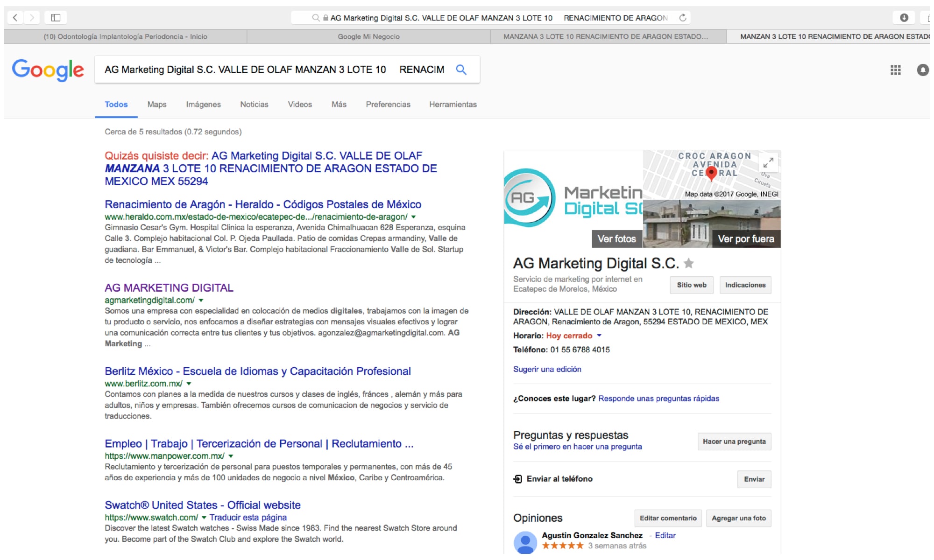
Task: Open Herramientas search tools menu
Action: pyautogui.click(x=453, y=105)
